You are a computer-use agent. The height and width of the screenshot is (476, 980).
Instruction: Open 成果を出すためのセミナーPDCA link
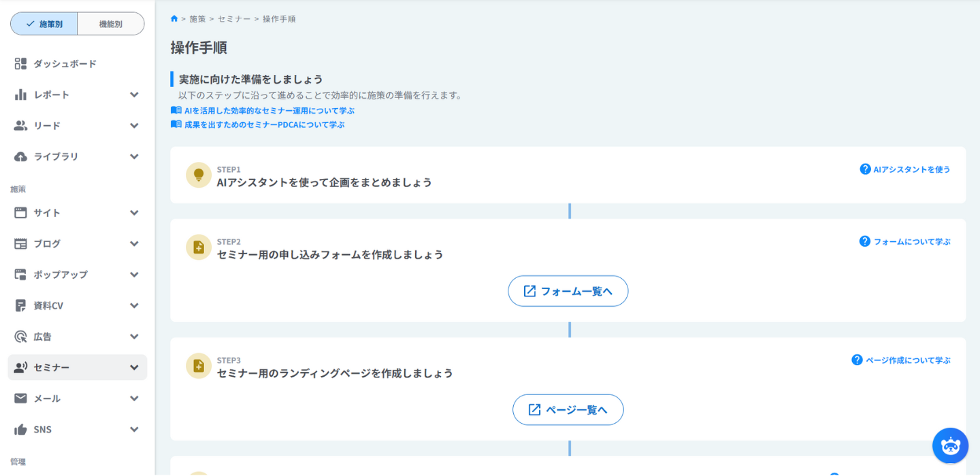pyautogui.click(x=265, y=124)
